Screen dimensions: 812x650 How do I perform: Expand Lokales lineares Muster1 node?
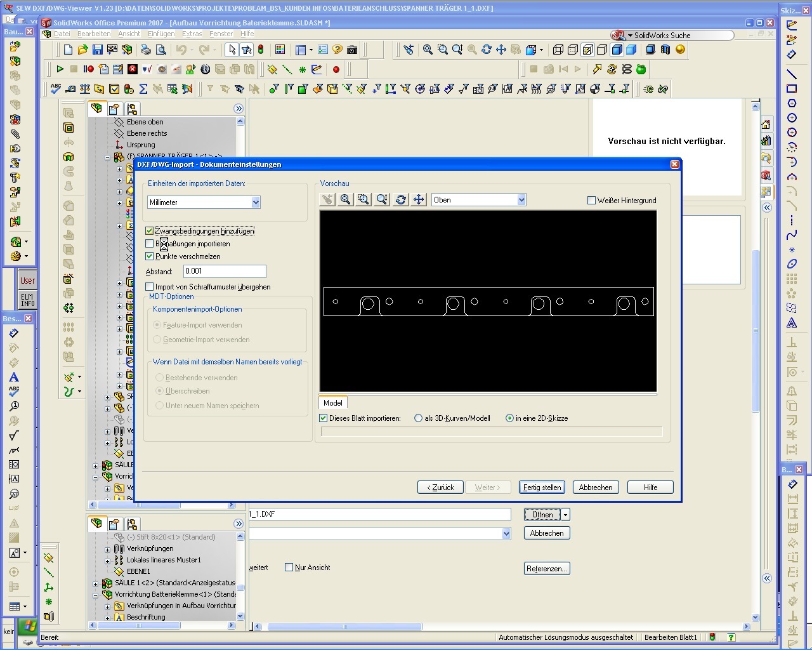coord(107,560)
